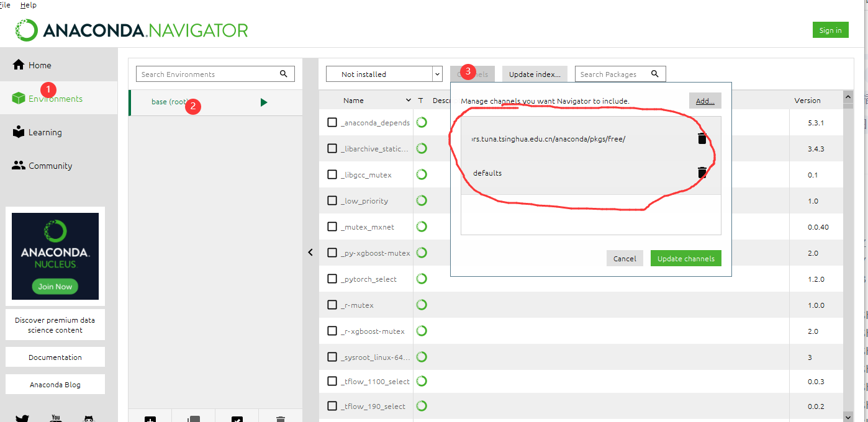Click the green type icon for _libgcc_mutex
This screenshot has height=422, width=868.
[422, 174]
